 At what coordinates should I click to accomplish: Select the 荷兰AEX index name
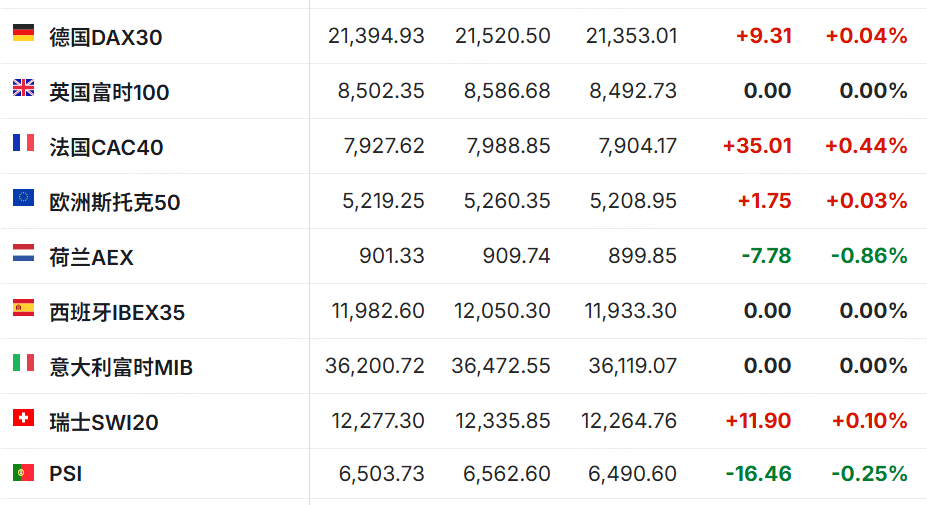(92, 257)
